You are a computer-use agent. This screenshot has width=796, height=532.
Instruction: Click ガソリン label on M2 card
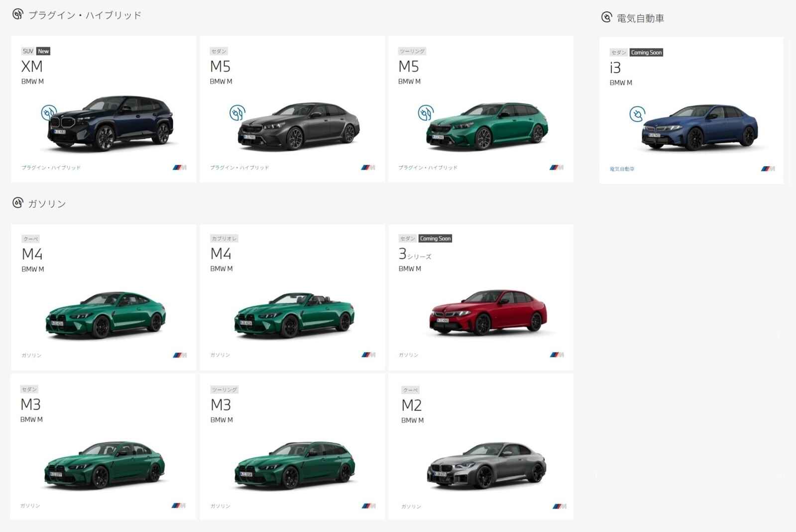[x=411, y=507]
